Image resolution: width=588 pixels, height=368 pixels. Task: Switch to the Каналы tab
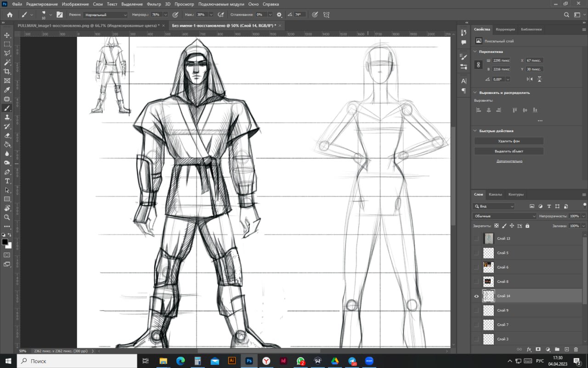point(495,195)
